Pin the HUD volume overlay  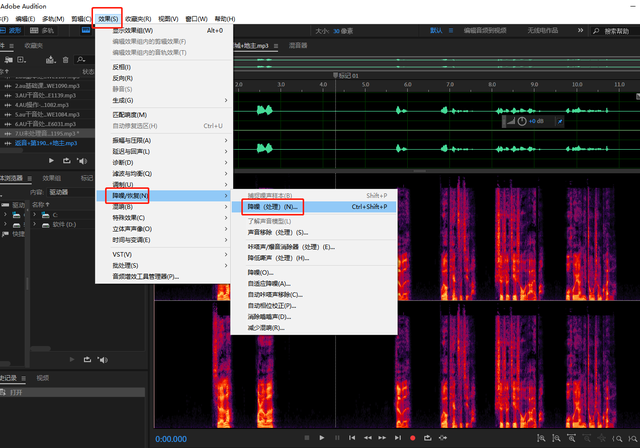pos(560,121)
